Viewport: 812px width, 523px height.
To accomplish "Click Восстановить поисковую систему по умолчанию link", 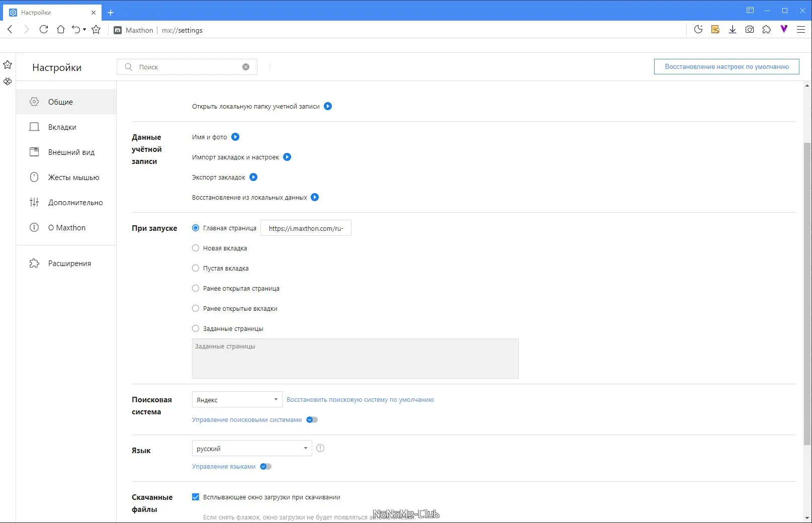I will click(x=360, y=400).
